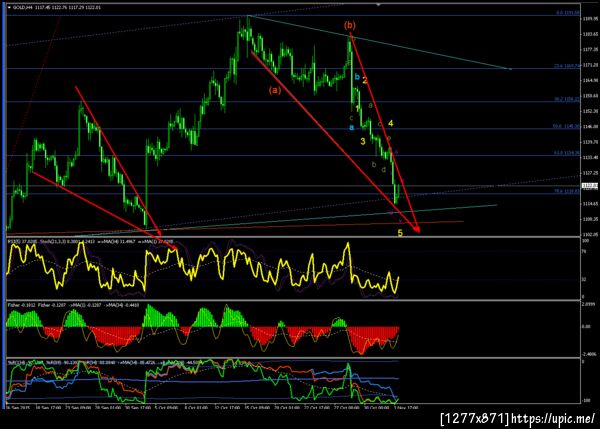This screenshot has height=429, width=600.
Task: Click the 78.6 Fibonacci level label
Action: pyautogui.click(x=567, y=191)
